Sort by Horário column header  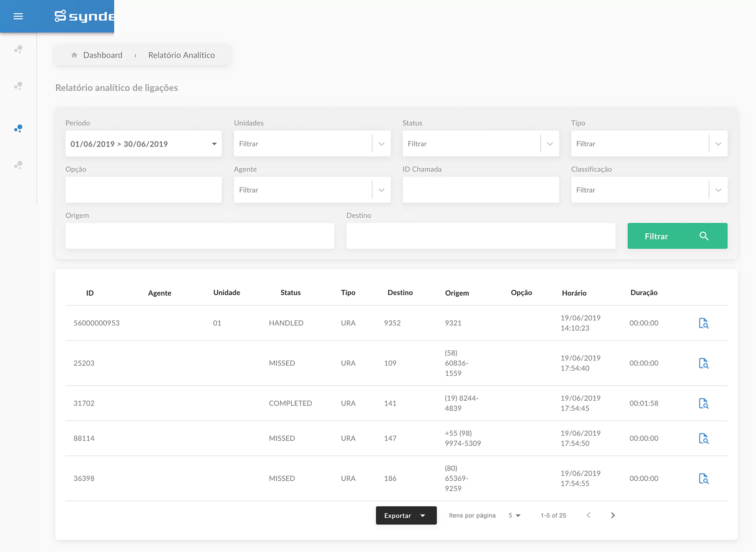(x=574, y=293)
